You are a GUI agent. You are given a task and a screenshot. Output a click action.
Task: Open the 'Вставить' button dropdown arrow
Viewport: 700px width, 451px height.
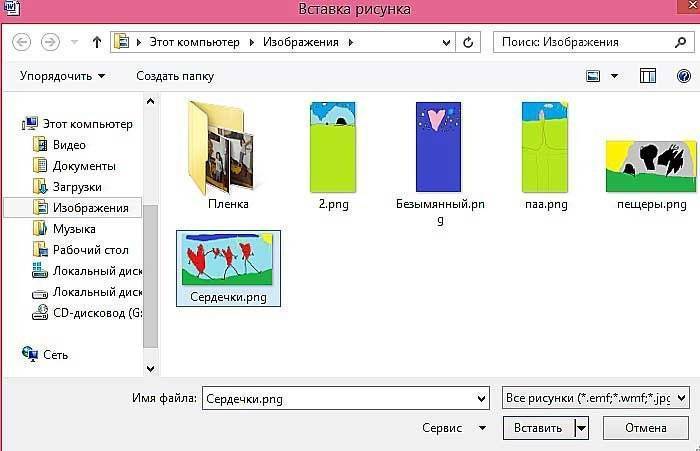pos(581,428)
